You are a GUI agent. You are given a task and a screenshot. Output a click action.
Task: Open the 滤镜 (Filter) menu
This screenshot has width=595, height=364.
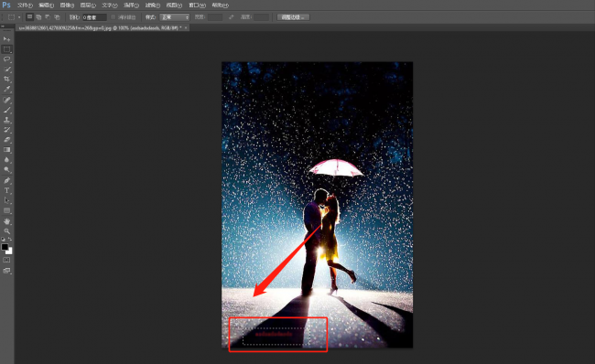(153, 5)
